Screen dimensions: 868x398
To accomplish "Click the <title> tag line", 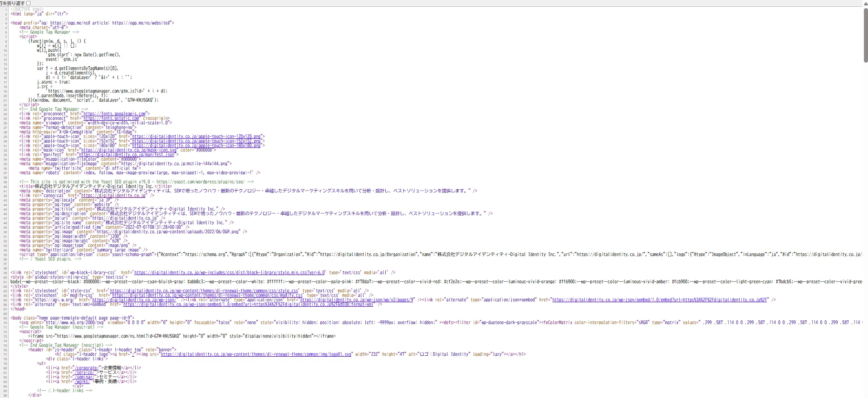I will (96, 187).
